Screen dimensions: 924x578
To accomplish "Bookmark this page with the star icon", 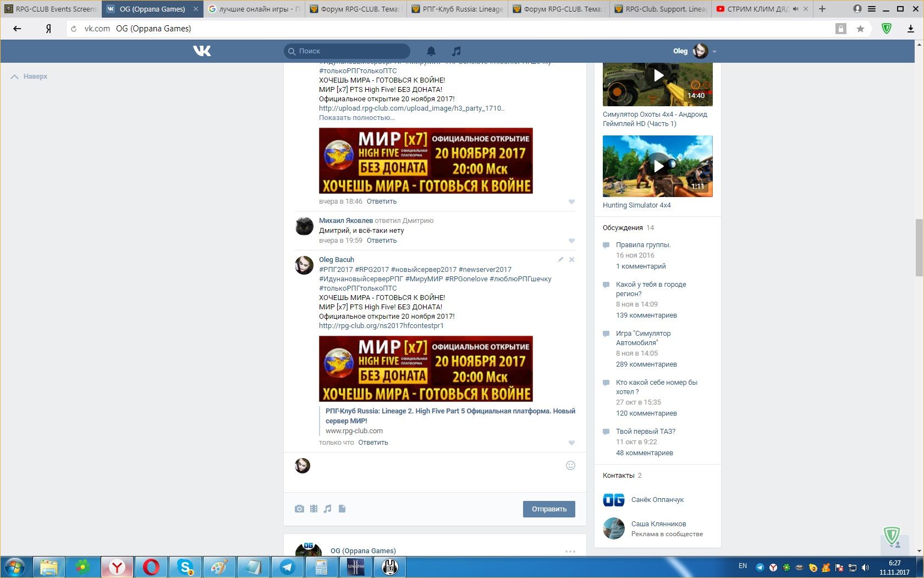I will [860, 29].
